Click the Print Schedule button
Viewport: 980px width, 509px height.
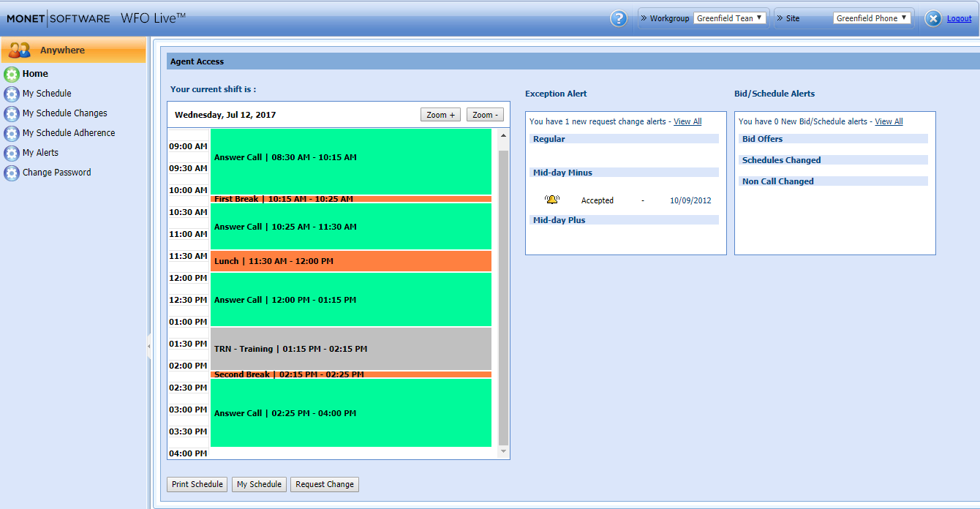pyautogui.click(x=197, y=484)
